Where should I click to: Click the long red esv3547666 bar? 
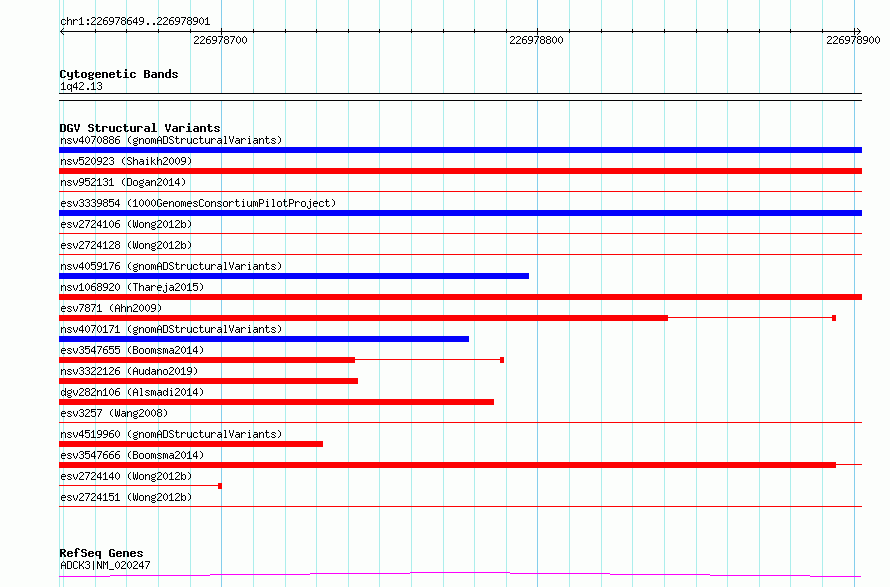tap(447, 465)
